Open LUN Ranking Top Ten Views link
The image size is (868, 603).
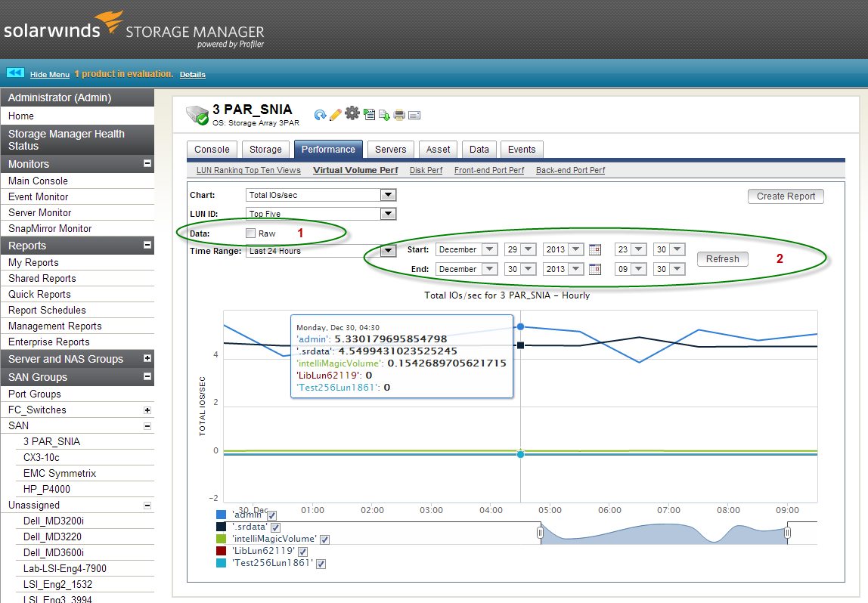coord(249,170)
